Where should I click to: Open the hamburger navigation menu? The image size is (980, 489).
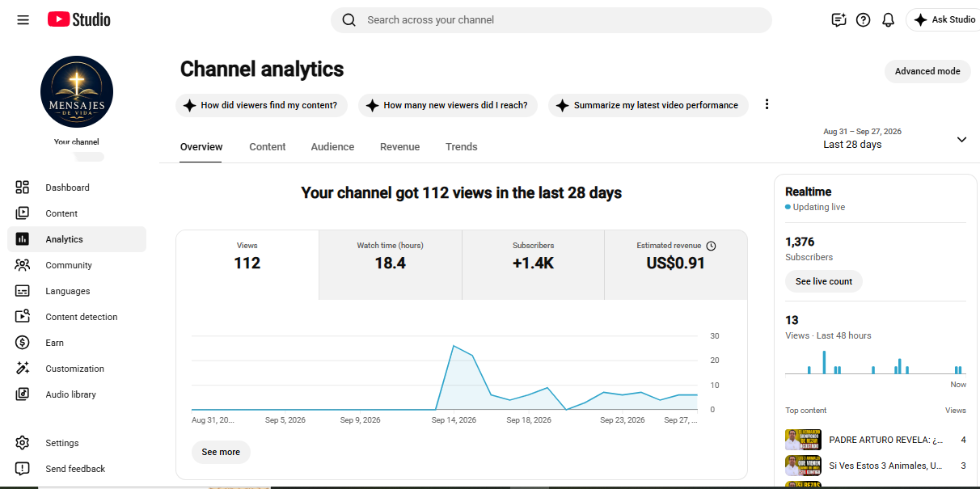(x=23, y=20)
